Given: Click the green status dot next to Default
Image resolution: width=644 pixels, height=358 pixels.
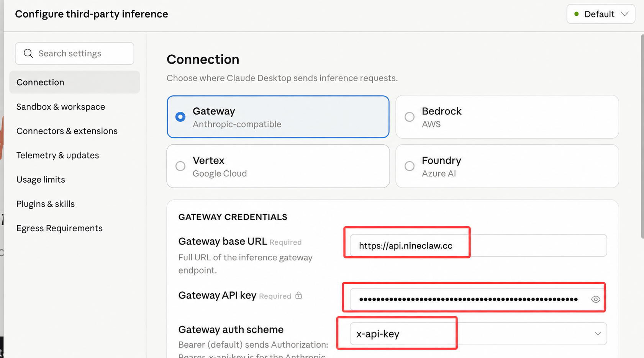Looking at the screenshot, I should click(x=576, y=14).
